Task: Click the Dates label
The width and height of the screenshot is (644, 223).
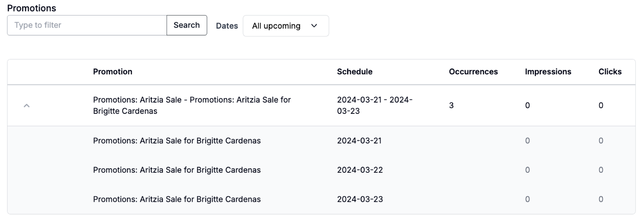Action: click(x=227, y=26)
